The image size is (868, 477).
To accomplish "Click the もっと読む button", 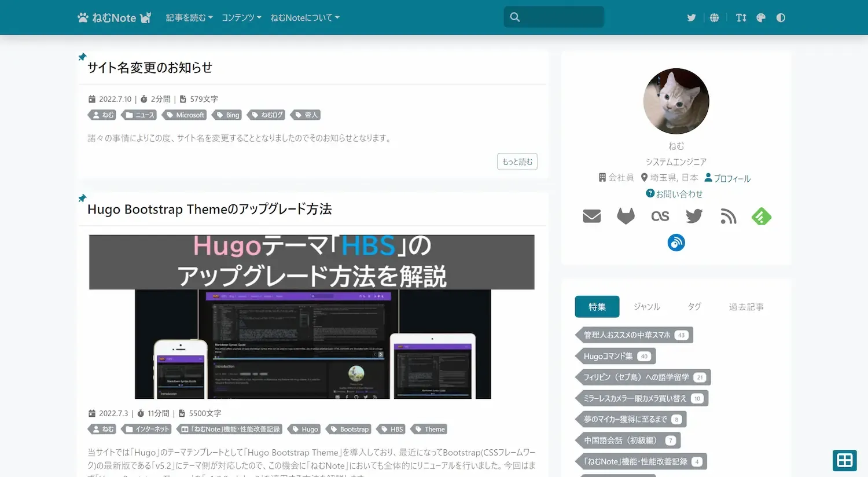I will click(x=517, y=162).
